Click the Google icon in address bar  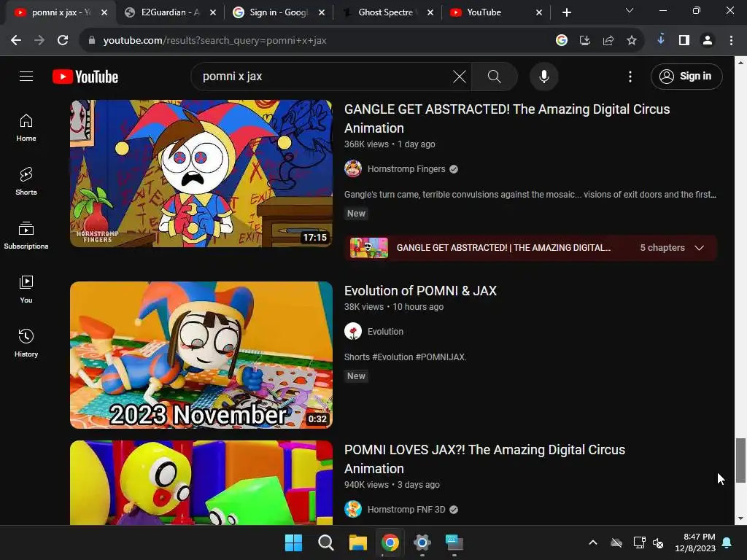561,41
